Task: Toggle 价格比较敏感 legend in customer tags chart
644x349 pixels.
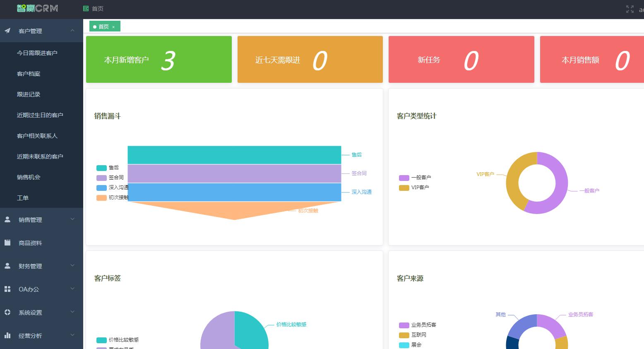Action: point(118,340)
